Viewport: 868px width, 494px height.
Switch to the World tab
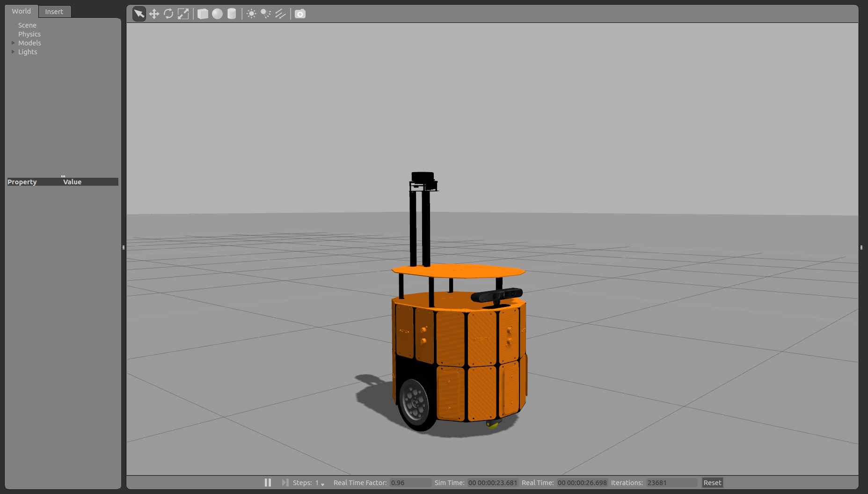coord(22,11)
